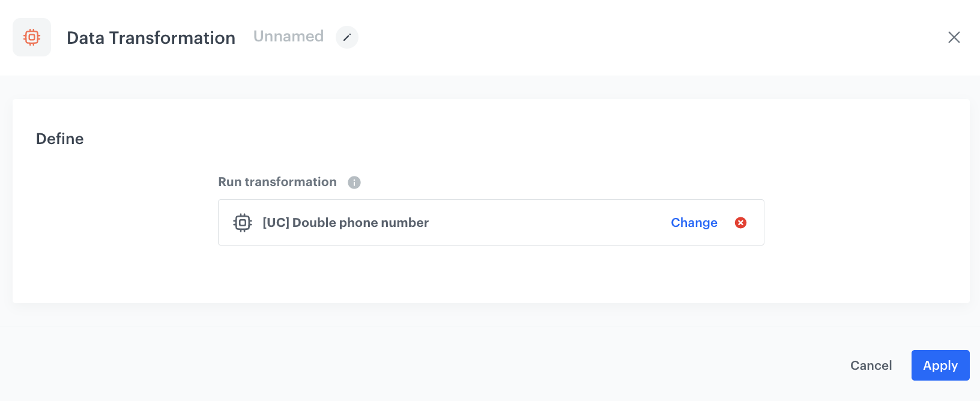Click the chip icon beside Double phone number

click(x=243, y=223)
